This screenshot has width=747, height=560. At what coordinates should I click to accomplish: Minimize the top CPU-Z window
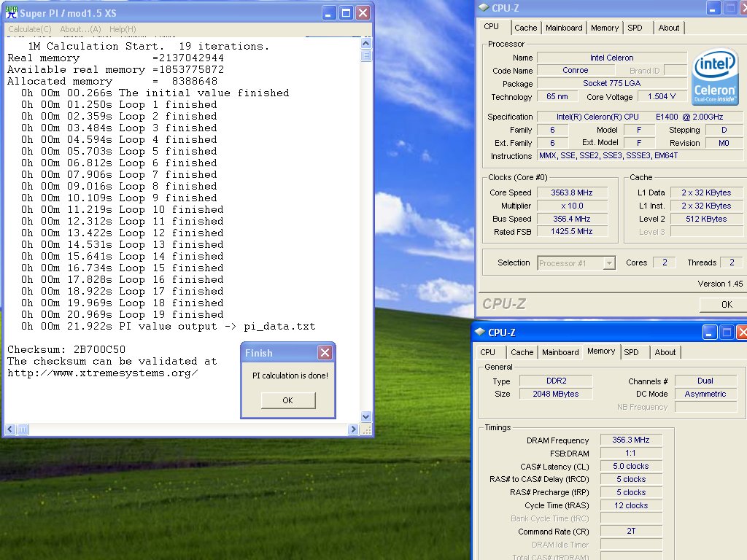[x=713, y=8]
